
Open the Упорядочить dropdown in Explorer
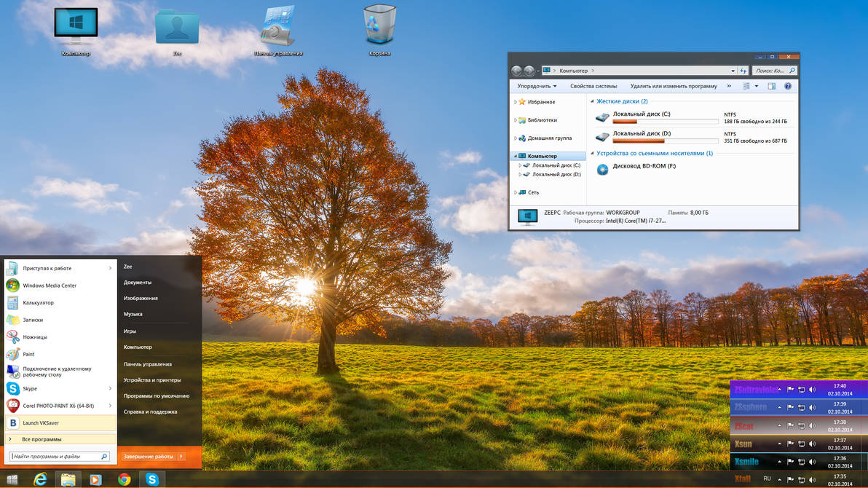[537, 86]
